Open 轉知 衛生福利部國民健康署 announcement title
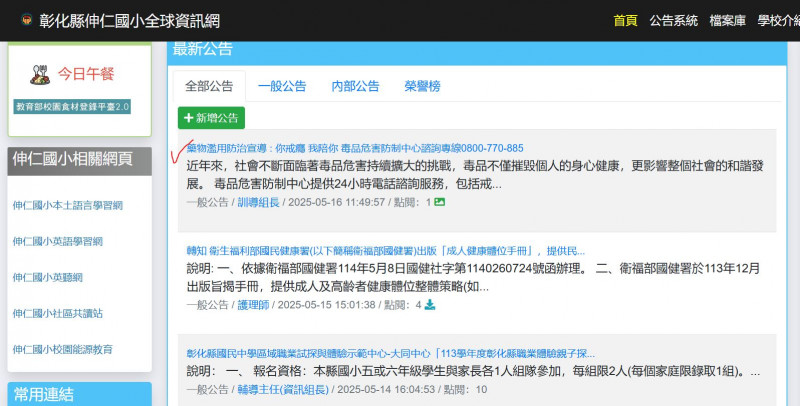This screenshot has width=800, height=406. pyautogui.click(x=386, y=251)
